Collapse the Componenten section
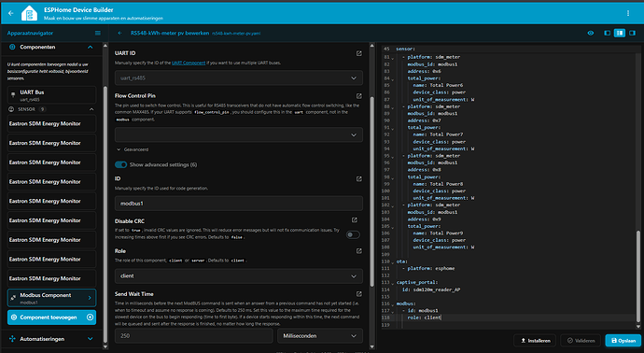Screen dimensions: 644x353 click(90, 48)
